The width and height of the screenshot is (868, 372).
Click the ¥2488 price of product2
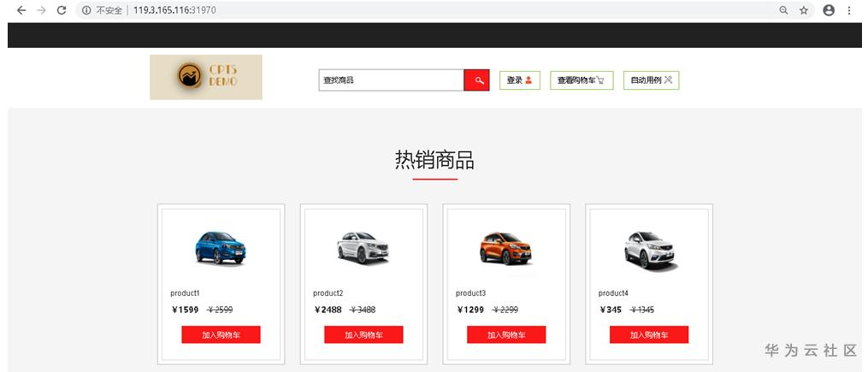point(328,310)
